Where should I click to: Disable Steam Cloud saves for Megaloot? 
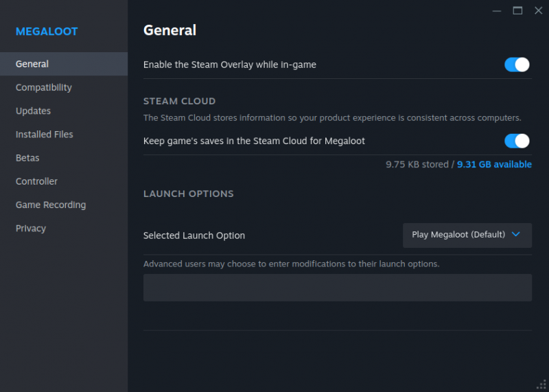click(517, 141)
